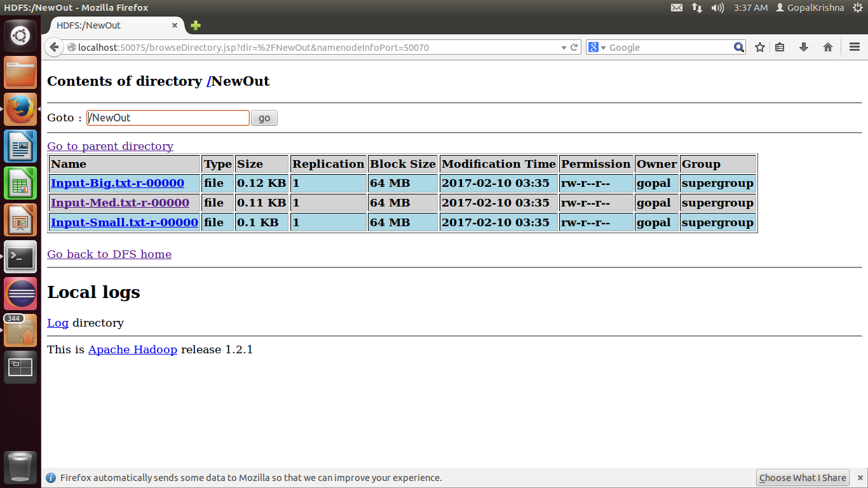Click the Back navigation arrow

[x=55, y=46]
